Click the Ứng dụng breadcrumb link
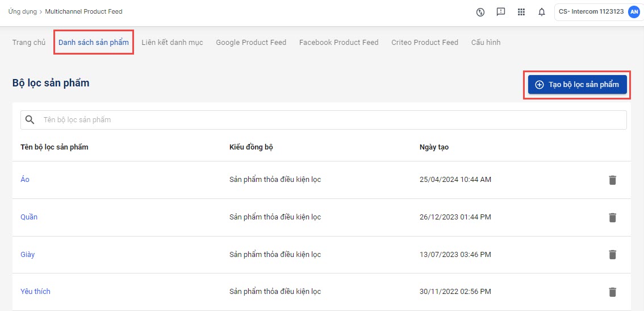Screen dimensions: 644x311 [23, 11]
